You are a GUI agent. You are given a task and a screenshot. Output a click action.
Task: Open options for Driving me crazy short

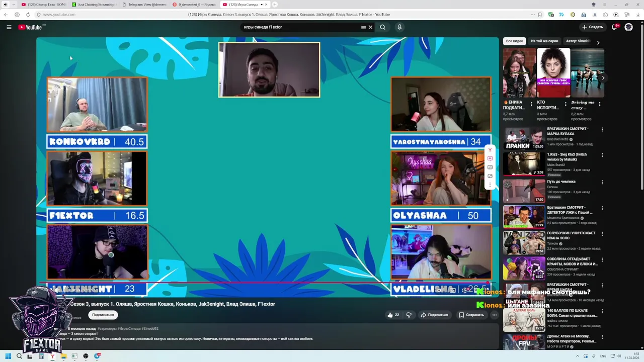(599, 104)
